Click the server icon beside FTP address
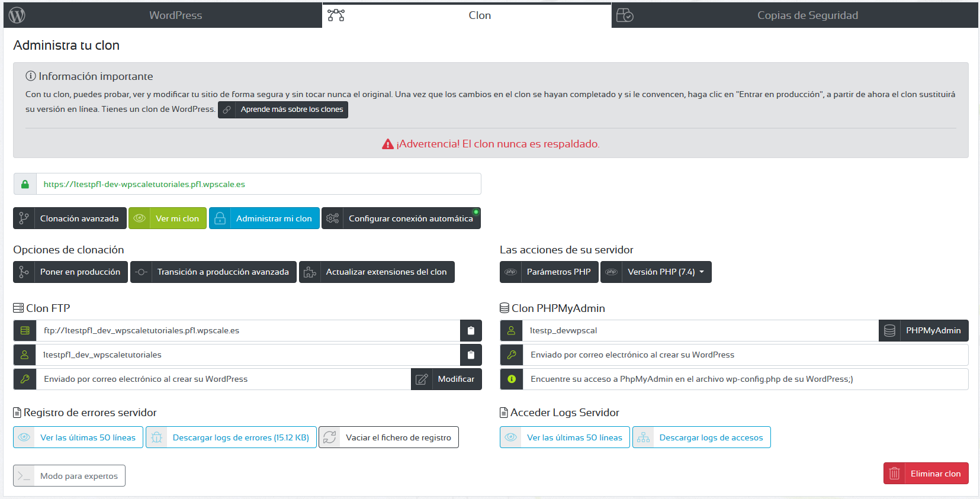The width and height of the screenshot is (980, 499). tap(25, 330)
